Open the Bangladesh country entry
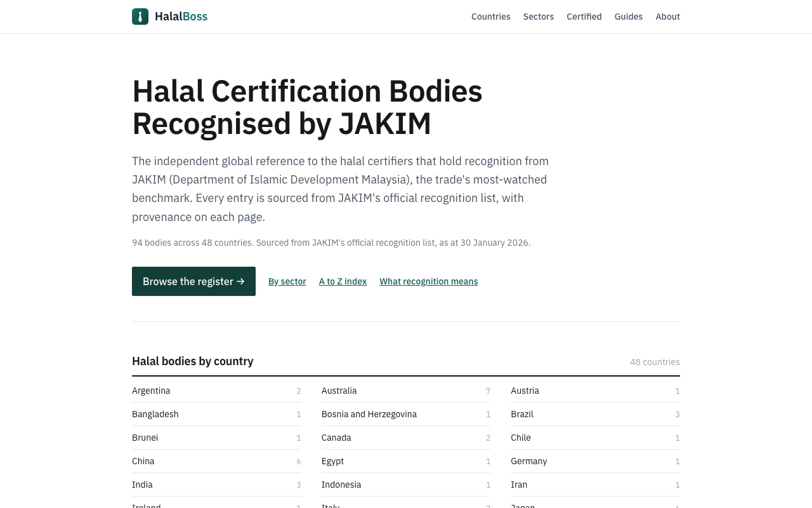Image resolution: width=812 pixels, height=508 pixels. tap(216, 414)
